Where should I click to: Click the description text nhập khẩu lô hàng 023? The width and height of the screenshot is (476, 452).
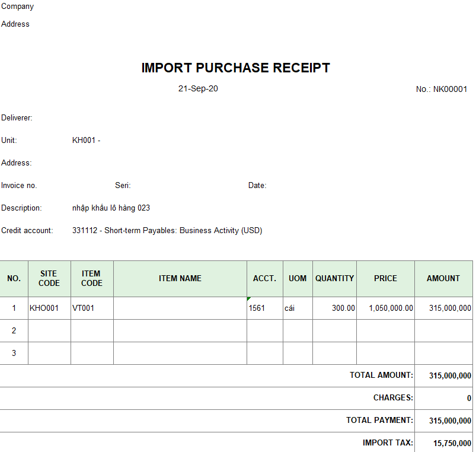tap(111, 208)
